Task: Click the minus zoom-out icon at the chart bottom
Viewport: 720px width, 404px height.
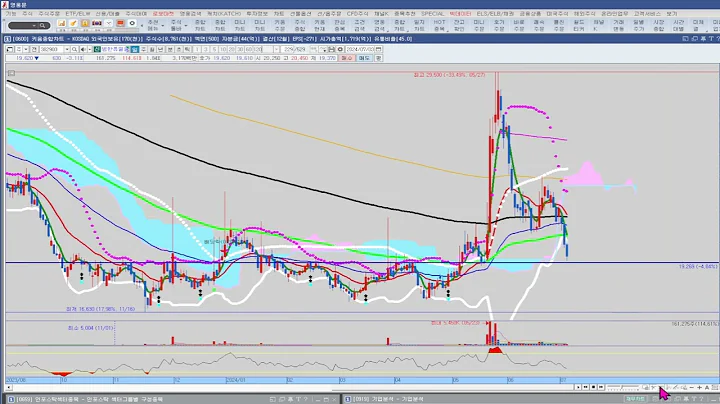Action: tap(692, 387)
